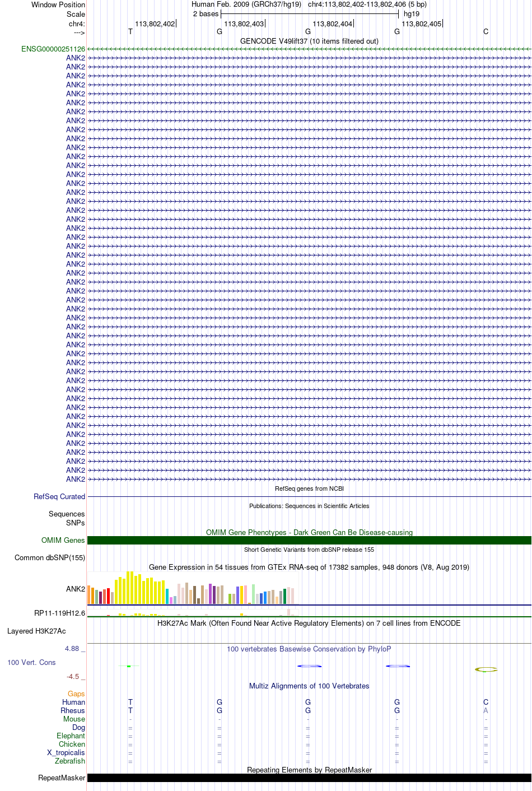Click the 100 Vert. Cons label
532x791 pixels.
pyautogui.click(x=31, y=663)
